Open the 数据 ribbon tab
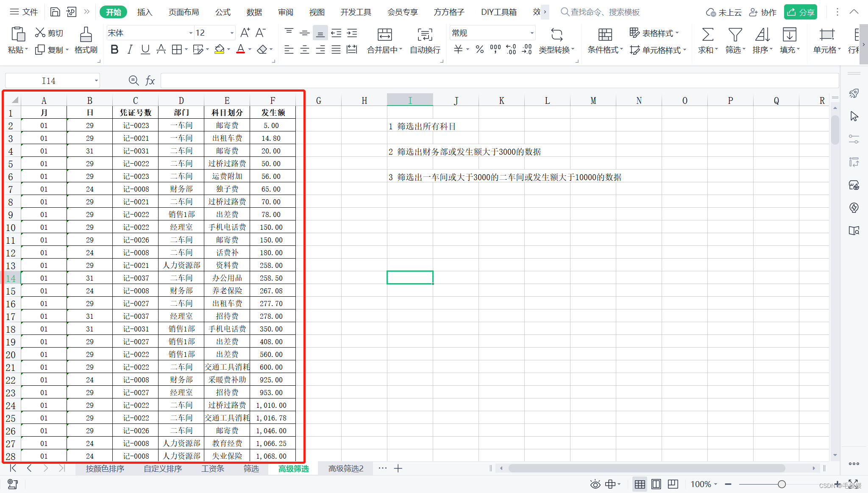The height and width of the screenshot is (493, 868). pyautogui.click(x=254, y=12)
